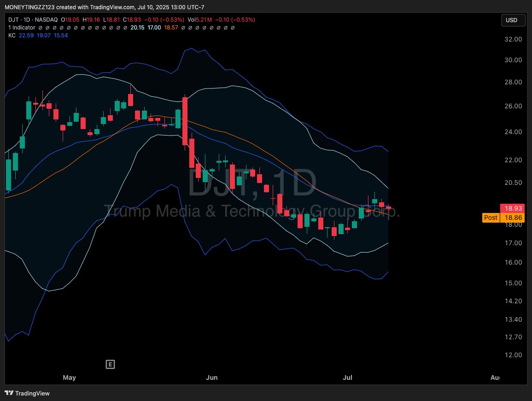Click the 22.00 price axis label
Viewport: 532px width, 401px height.
[513, 160]
